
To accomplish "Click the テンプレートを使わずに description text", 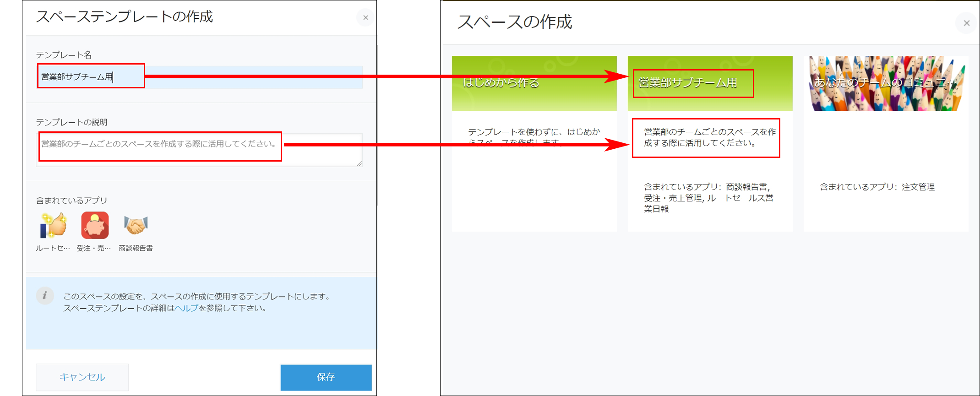I will pyautogui.click(x=534, y=136).
